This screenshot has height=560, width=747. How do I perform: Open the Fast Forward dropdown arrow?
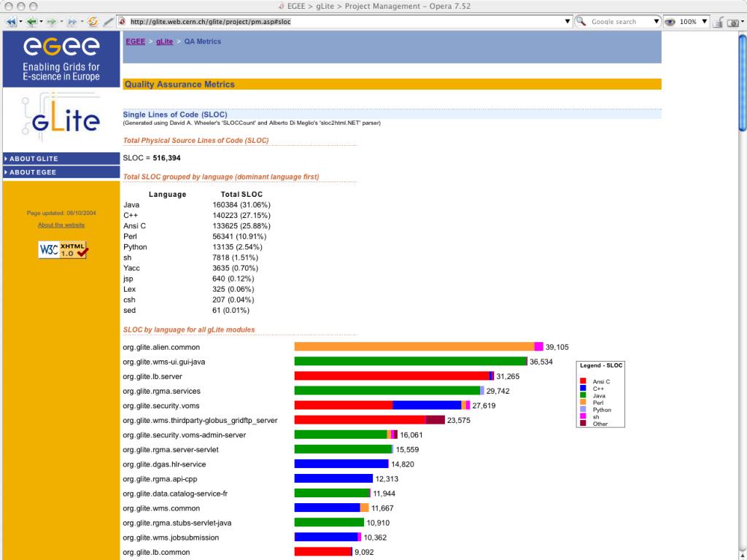coord(82,21)
